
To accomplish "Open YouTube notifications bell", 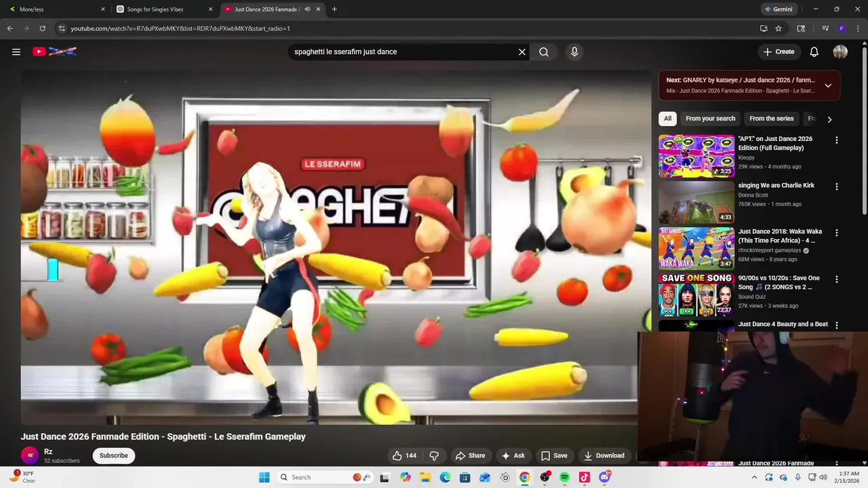I will (814, 52).
